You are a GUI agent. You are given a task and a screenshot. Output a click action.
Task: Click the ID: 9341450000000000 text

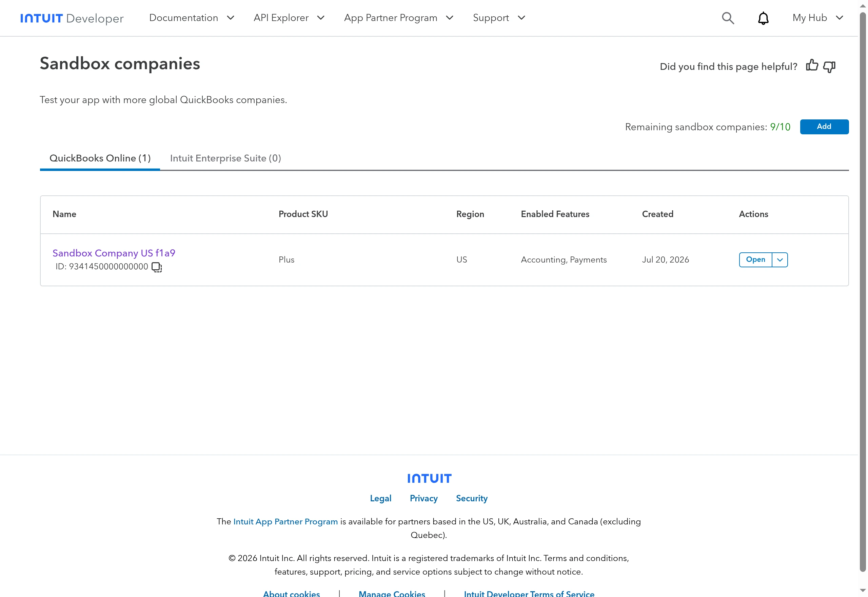pyautogui.click(x=102, y=267)
